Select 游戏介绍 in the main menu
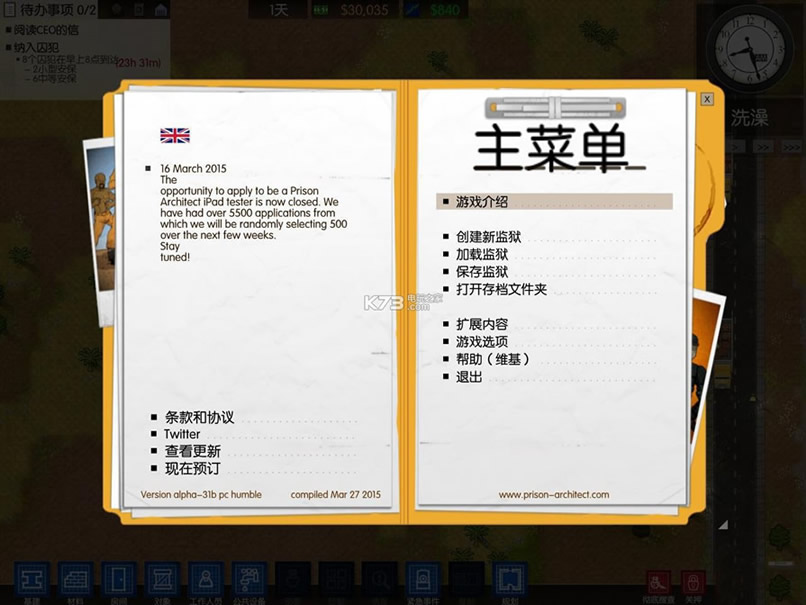The image size is (806, 605). pos(482,202)
